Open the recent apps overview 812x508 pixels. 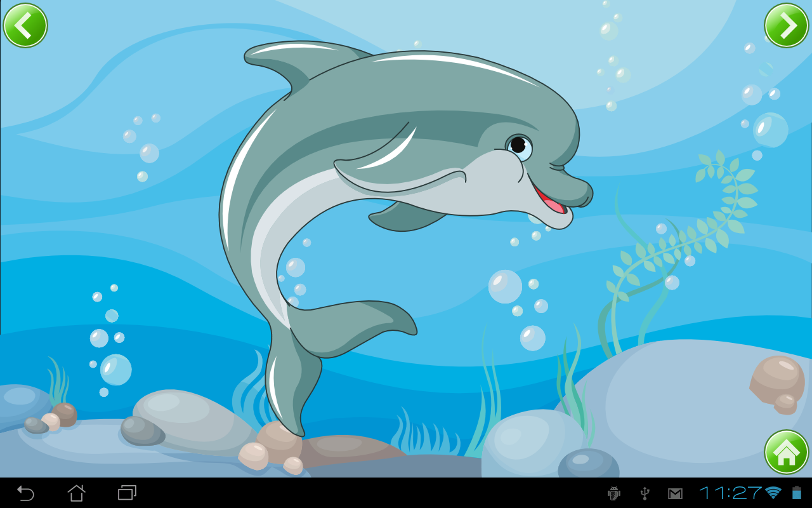coord(128,493)
